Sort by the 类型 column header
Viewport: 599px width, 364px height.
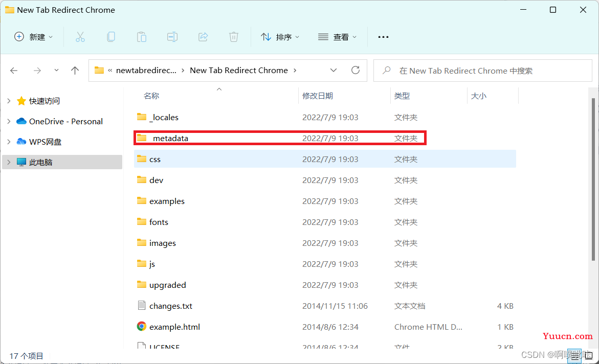click(x=402, y=96)
